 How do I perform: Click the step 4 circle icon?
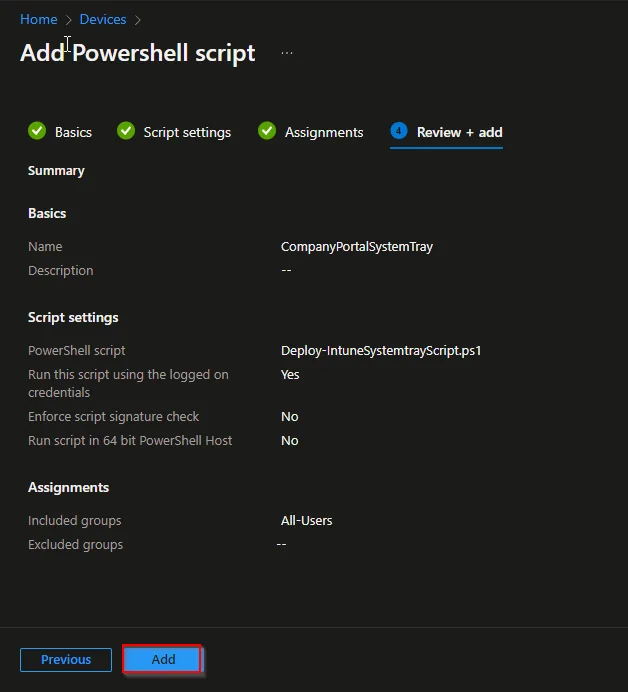(399, 131)
